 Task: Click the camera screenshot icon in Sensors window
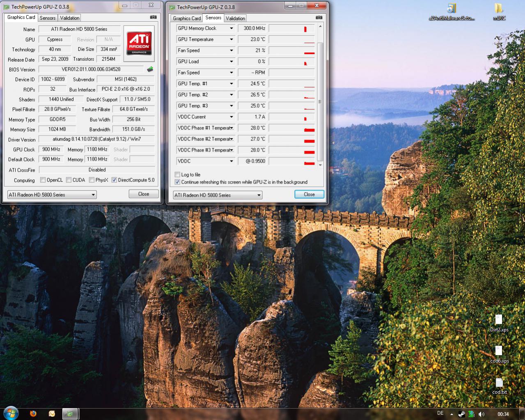(319, 18)
